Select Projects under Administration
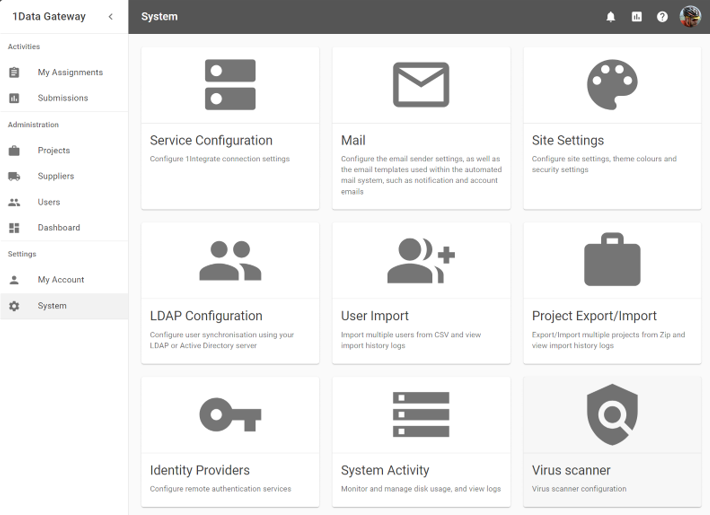This screenshot has height=515, width=710. pos(54,151)
